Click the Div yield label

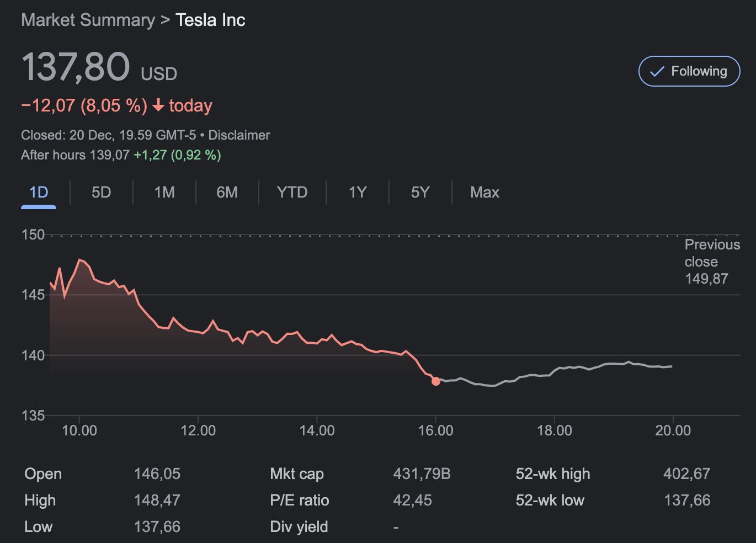coord(299,526)
